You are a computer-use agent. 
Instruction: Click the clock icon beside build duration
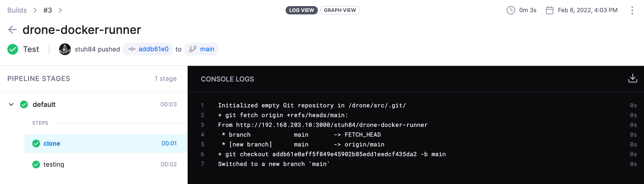(511, 10)
